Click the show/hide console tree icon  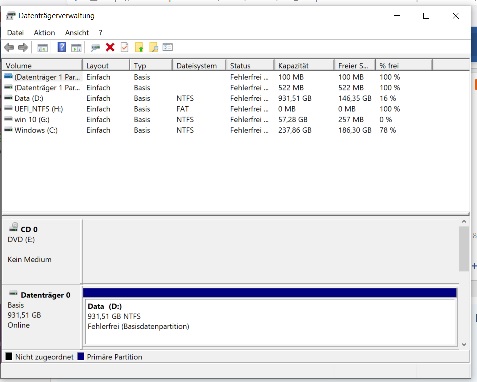pos(42,48)
